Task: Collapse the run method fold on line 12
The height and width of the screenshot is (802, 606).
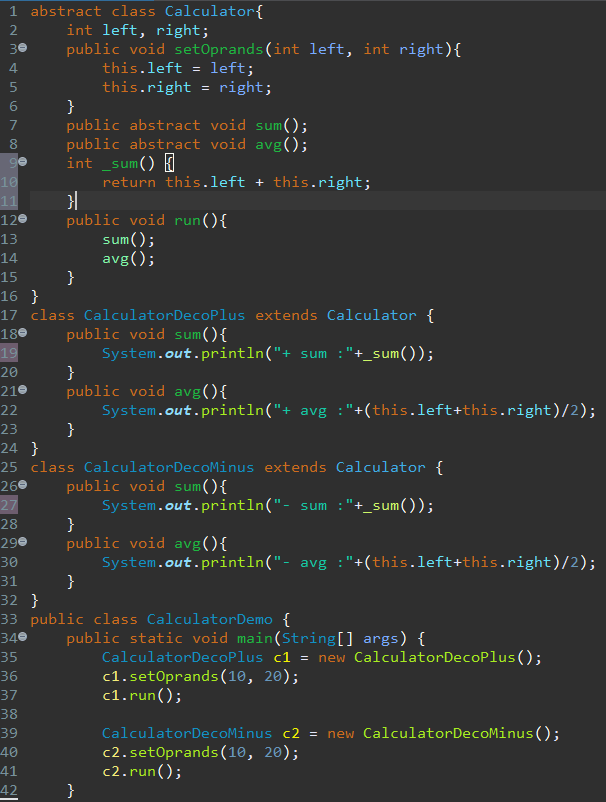Action: coord(23,219)
